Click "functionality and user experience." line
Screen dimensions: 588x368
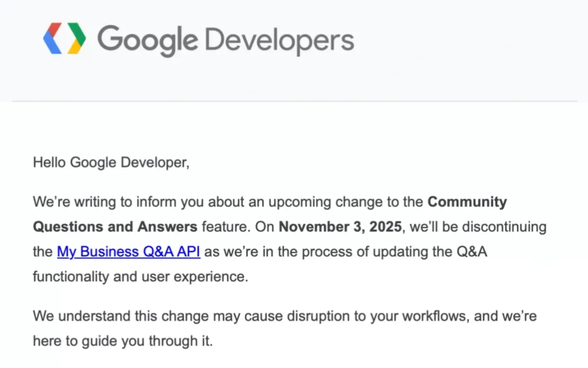click(140, 276)
